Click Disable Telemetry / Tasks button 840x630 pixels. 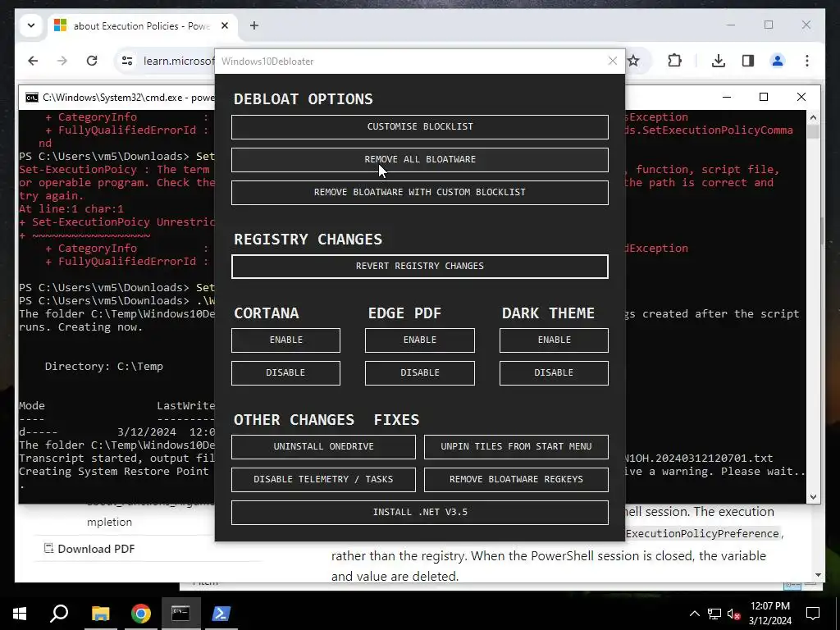click(x=323, y=479)
